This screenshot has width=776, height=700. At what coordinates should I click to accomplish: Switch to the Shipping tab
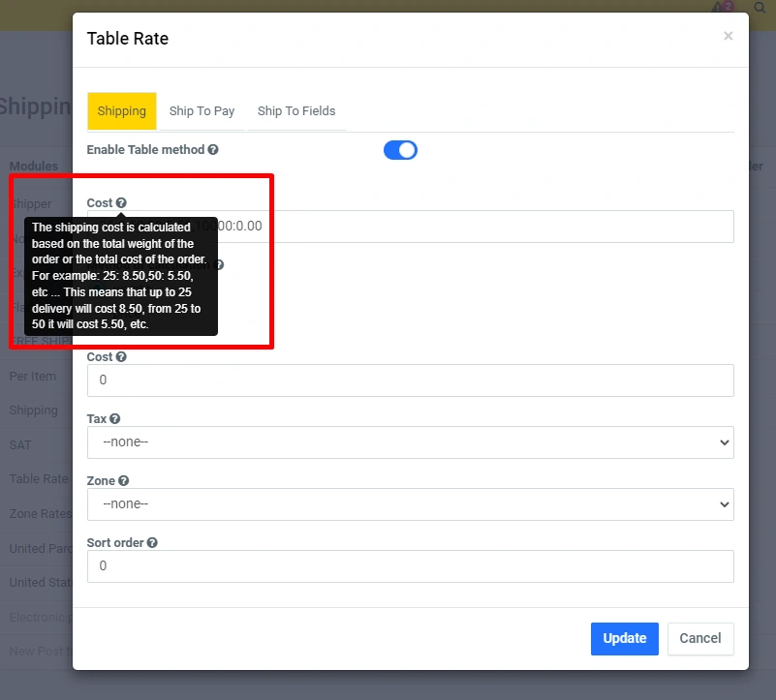coord(121,111)
